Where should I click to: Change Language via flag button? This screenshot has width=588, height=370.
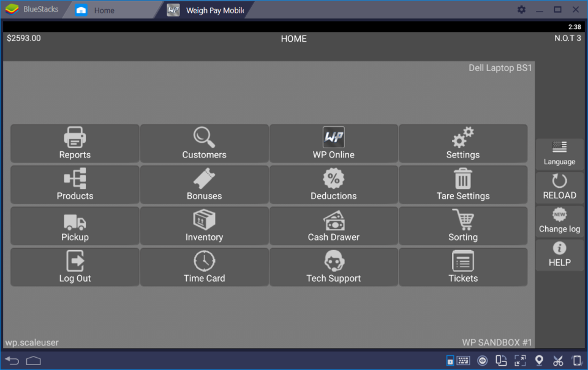coord(559,154)
